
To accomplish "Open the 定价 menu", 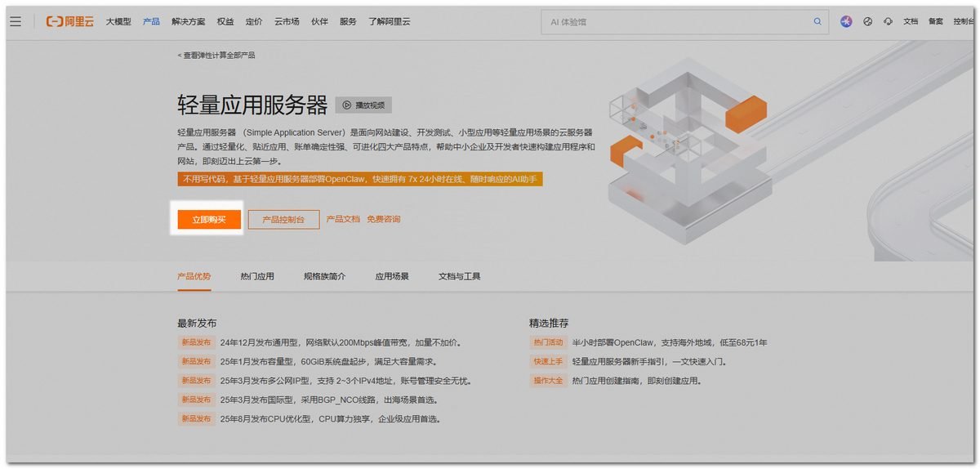I will point(254,21).
